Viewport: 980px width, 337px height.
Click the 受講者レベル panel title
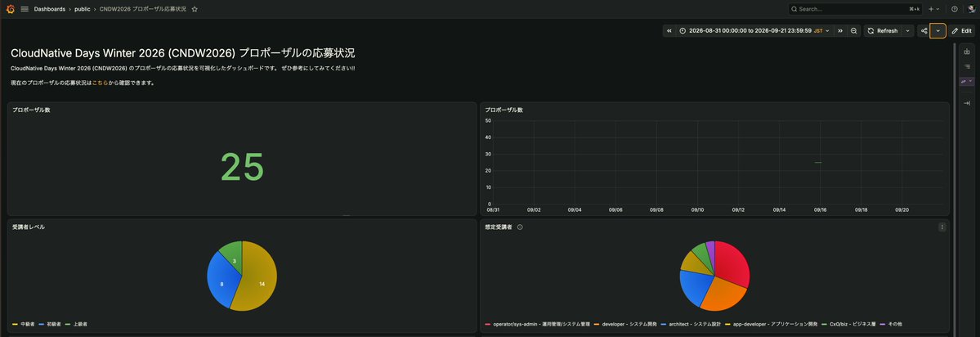[28, 227]
